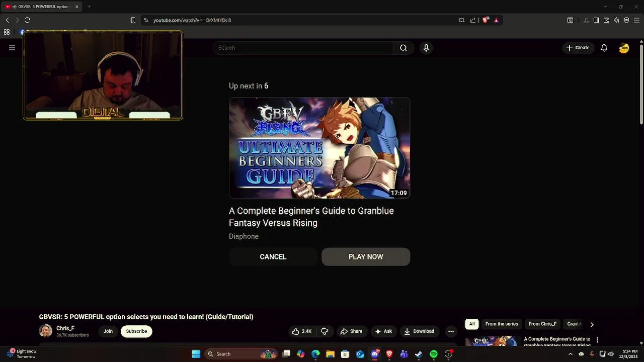644x362 pixels.
Task: Click the share page icon in address bar
Action: point(472,20)
